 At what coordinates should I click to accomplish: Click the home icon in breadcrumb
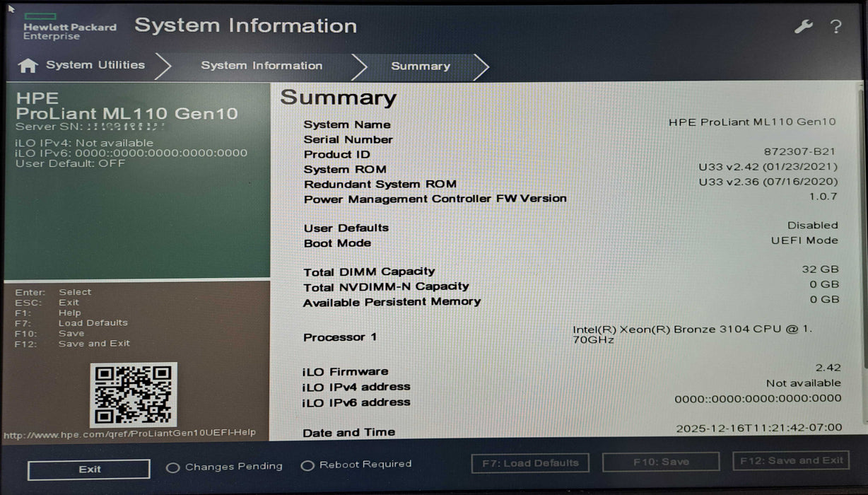(28, 66)
